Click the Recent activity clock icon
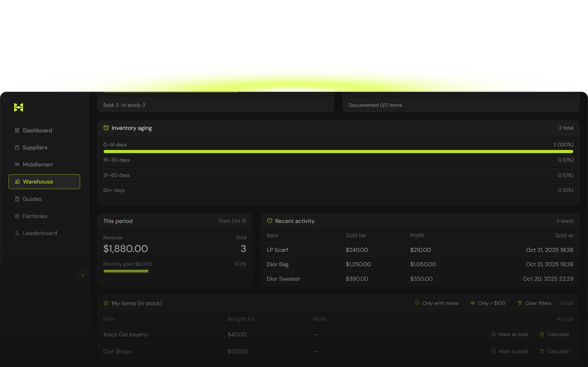The height and width of the screenshot is (367, 588). (x=270, y=221)
